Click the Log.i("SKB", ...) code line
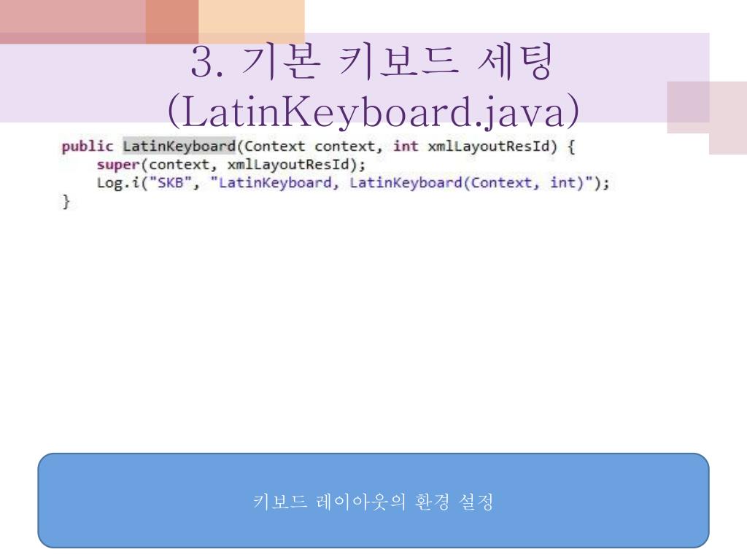 point(353,183)
